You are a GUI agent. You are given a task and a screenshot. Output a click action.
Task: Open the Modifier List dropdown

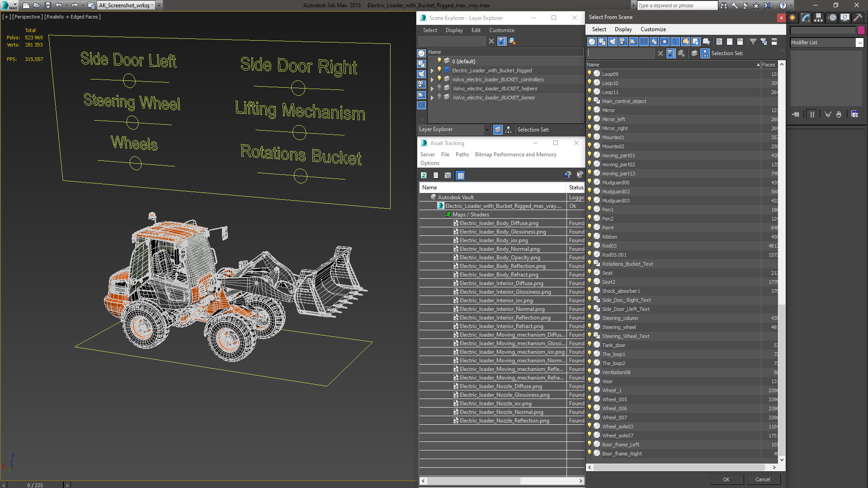tap(859, 42)
